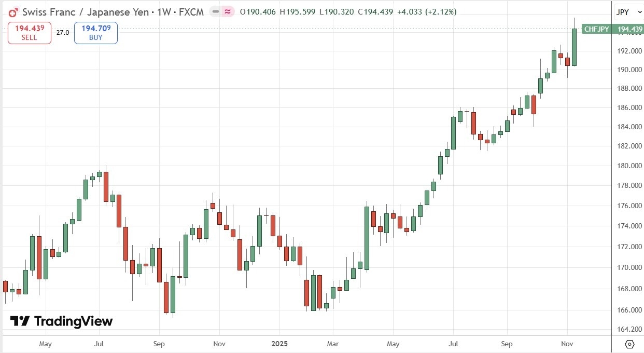The height and width of the screenshot is (353, 644).
Task: Toggle the approximate price '≈' indicator
Action: [x=227, y=11]
